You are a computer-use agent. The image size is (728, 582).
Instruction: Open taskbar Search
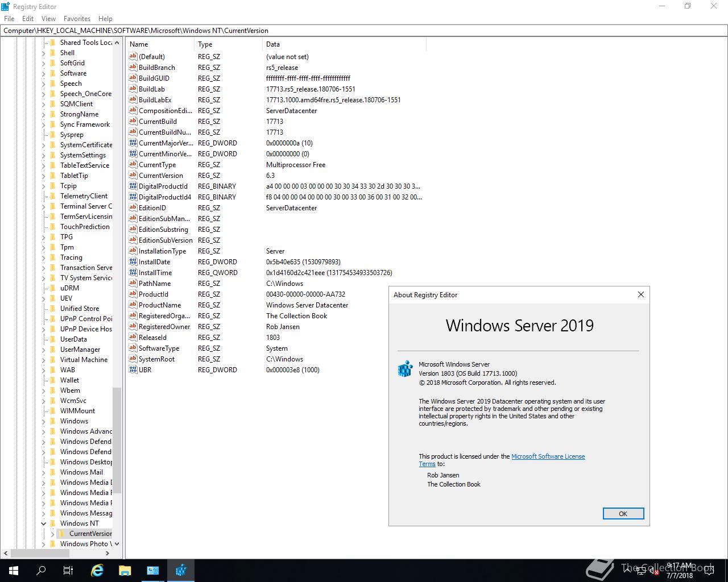pos(41,570)
